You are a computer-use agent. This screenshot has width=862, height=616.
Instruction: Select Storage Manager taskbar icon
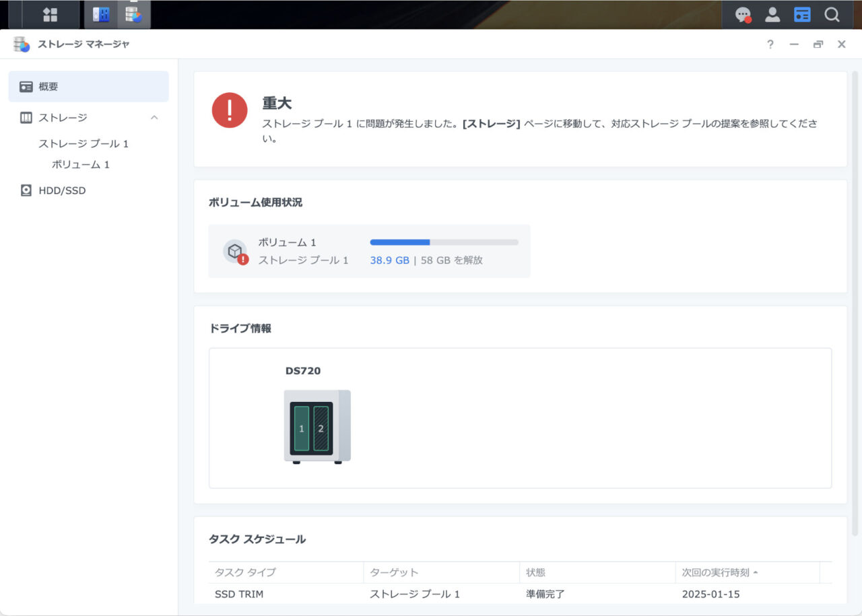point(134,14)
